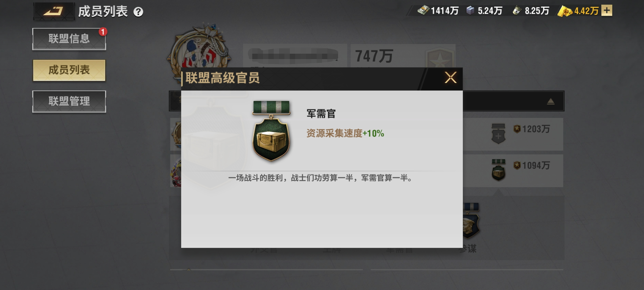644x290 pixels.
Task: Tap the quartermaster badge beside 1094万
Action: (x=499, y=170)
